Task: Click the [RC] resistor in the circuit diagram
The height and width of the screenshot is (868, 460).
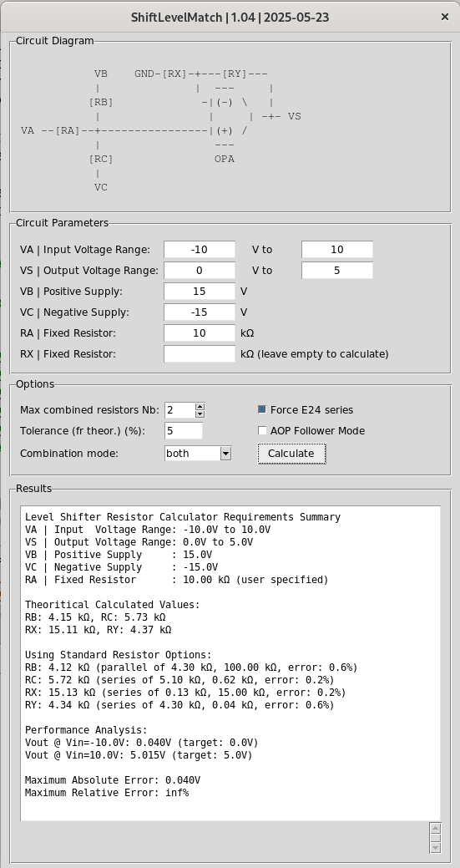Action: point(101,159)
